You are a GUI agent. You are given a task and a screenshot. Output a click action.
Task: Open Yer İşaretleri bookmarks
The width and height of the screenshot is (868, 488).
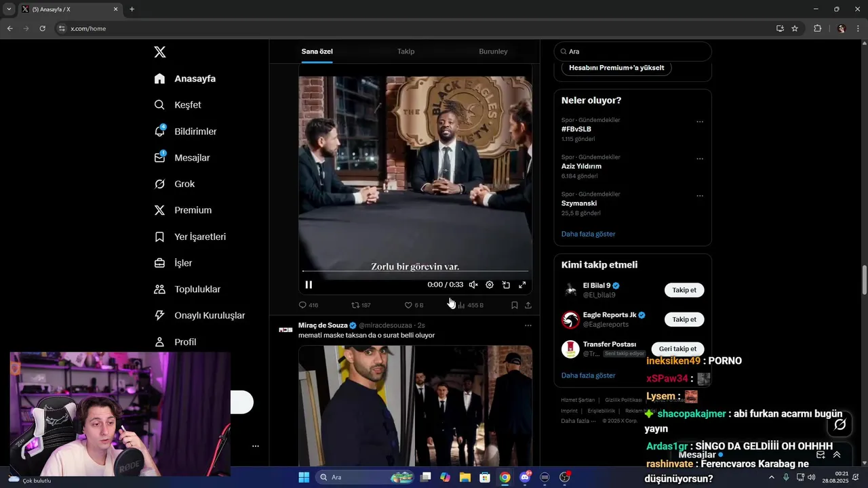click(190, 237)
